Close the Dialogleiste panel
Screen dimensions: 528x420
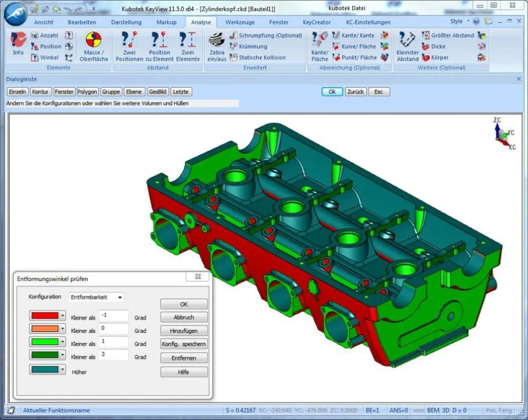point(519,79)
